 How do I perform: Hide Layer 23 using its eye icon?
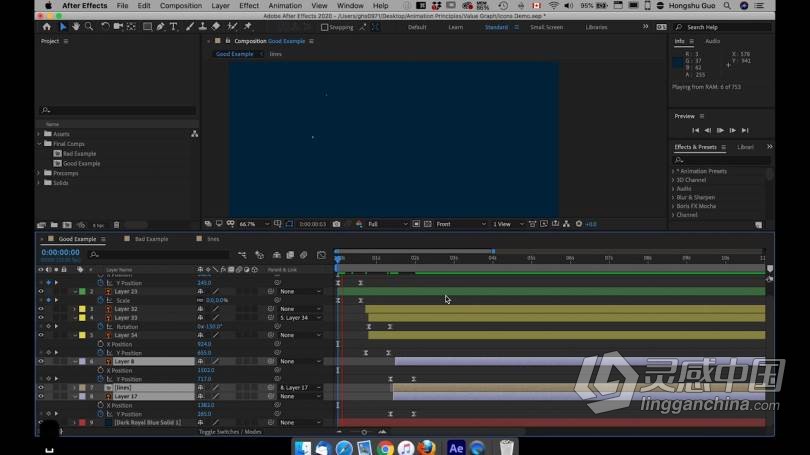pyautogui.click(x=41, y=291)
